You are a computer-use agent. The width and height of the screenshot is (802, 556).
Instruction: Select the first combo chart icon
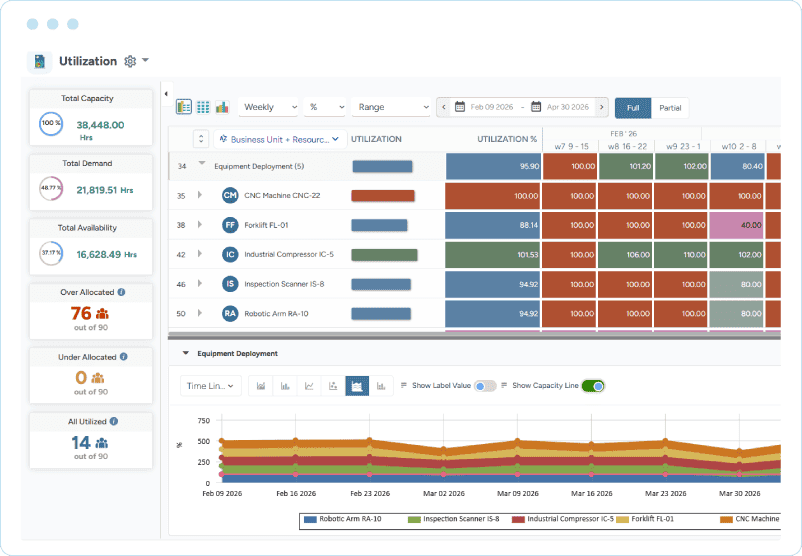tap(261, 386)
